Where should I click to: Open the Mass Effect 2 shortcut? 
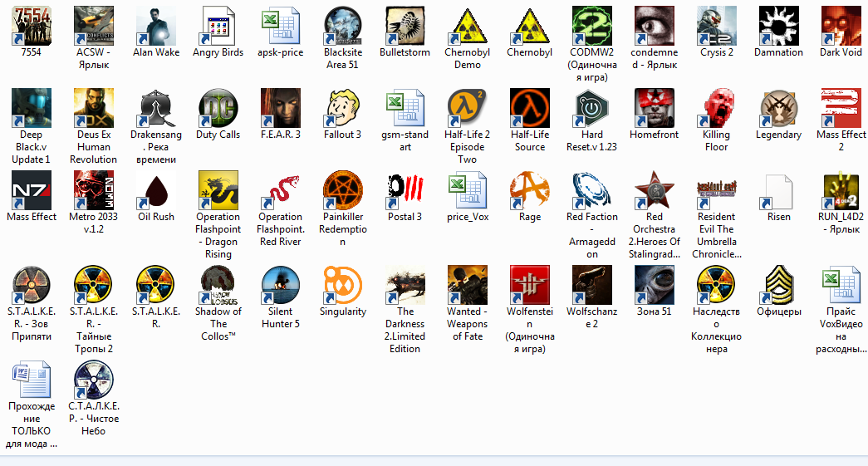841,108
